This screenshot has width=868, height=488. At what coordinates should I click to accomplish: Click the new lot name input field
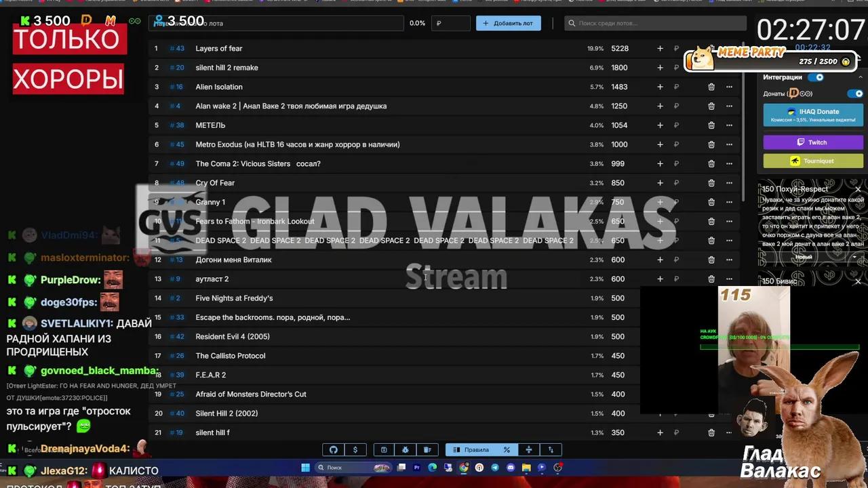[276, 23]
